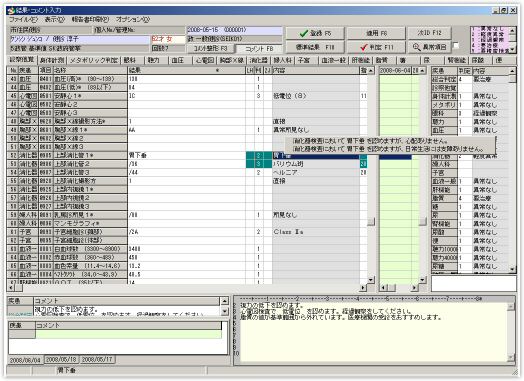Click the magnifier 異常項目 button
524x381 pixels.
[x=429, y=47]
